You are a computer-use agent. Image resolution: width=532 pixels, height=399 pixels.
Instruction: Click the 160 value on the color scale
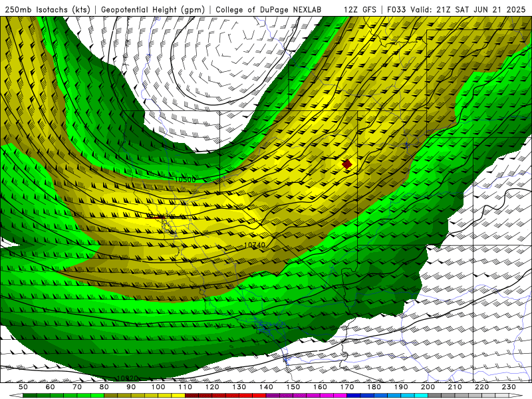320,387
